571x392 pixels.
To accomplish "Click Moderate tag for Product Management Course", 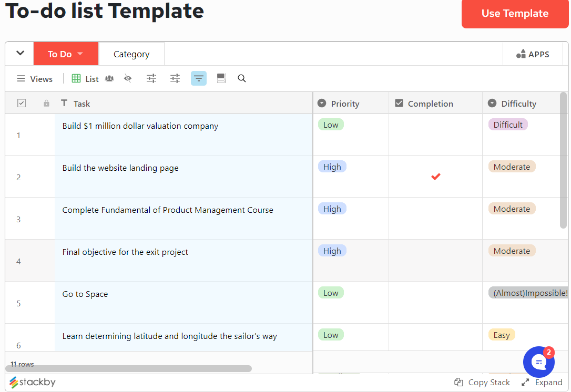I will 512,209.
